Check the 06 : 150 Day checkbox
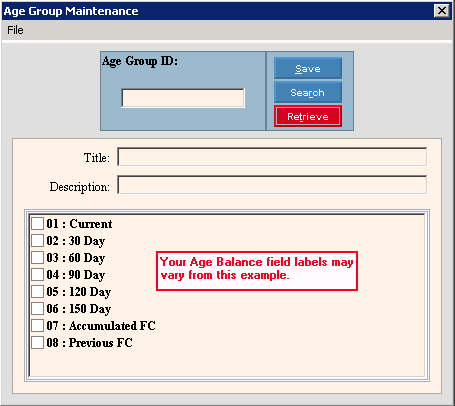 (x=37, y=308)
